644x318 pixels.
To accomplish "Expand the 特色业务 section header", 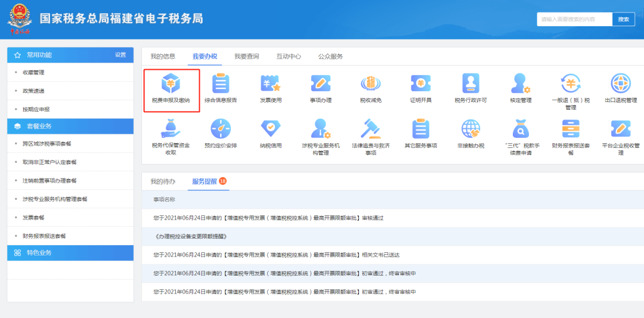I will 70,253.
